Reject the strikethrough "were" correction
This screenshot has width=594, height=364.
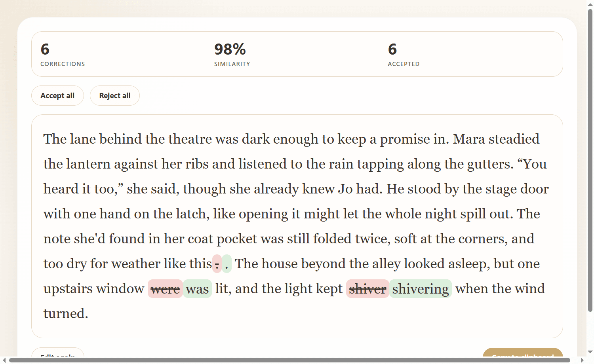click(165, 288)
